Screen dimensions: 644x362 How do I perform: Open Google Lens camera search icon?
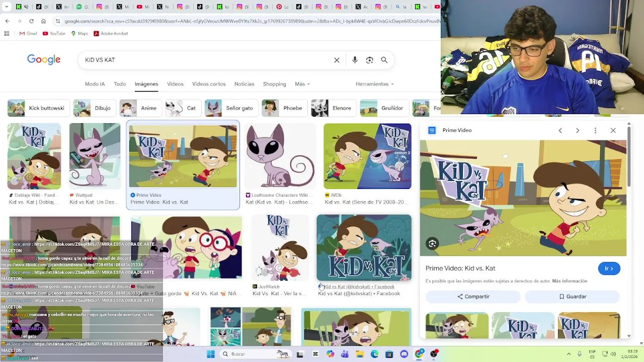click(x=370, y=60)
